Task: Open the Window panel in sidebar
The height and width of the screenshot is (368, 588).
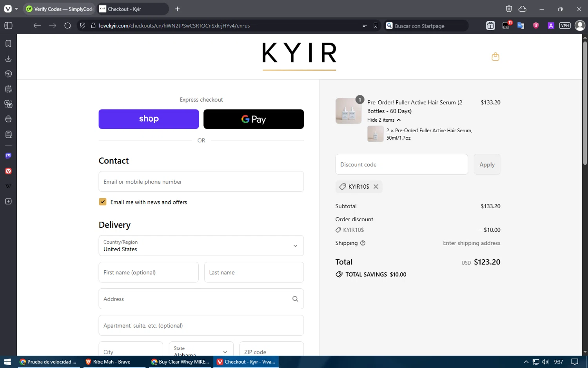Action: click(x=8, y=119)
